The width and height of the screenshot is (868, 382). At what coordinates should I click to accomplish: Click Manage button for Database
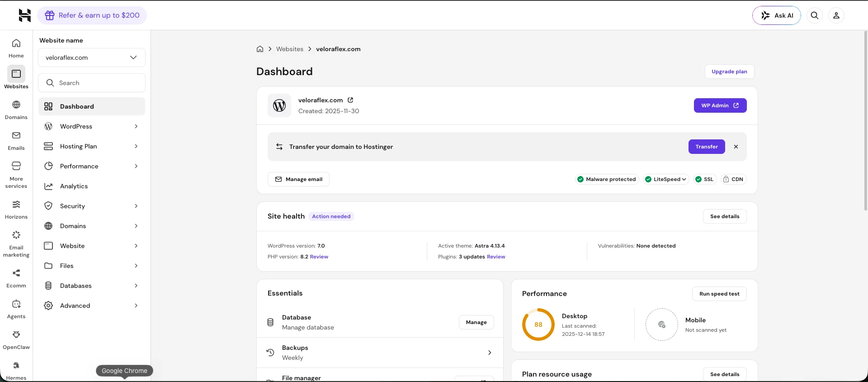[476, 322]
